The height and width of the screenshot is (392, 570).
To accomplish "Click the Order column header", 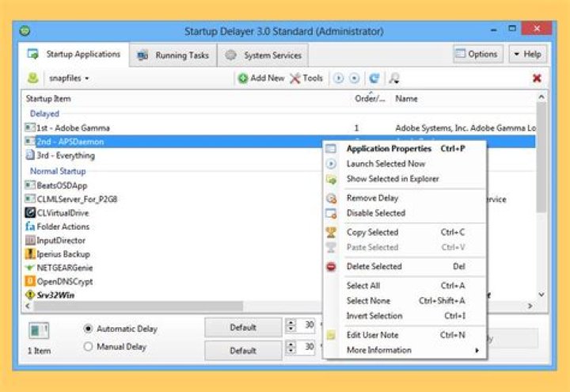I will pos(370,98).
